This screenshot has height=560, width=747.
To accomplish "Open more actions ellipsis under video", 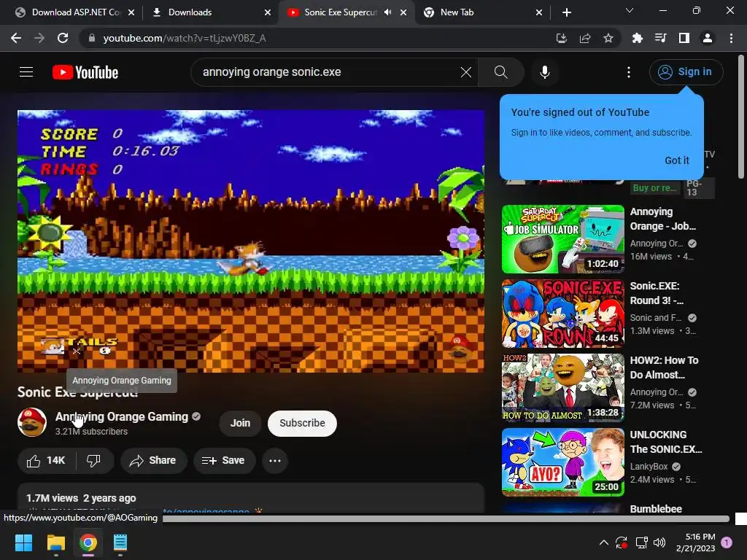I will (x=275, y=461).
